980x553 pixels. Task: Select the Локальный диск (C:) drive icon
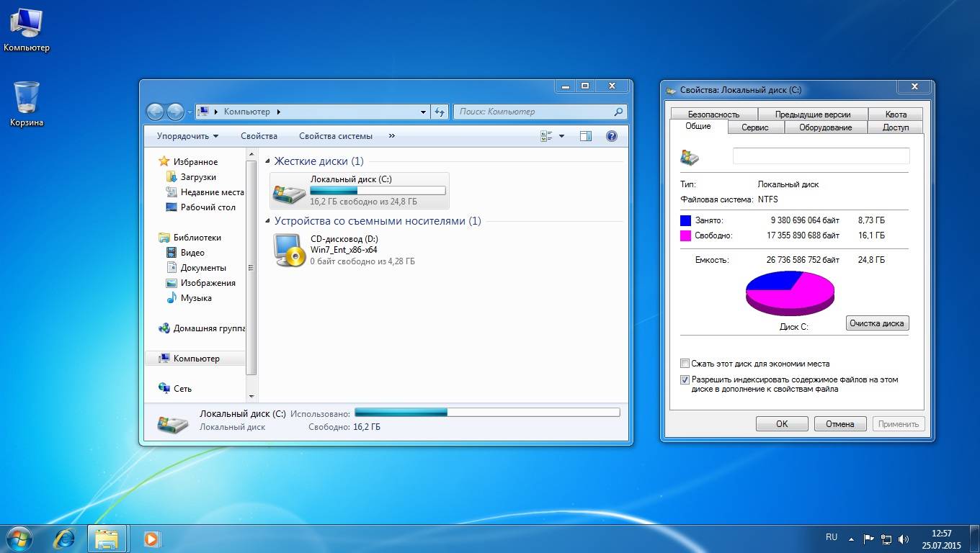[x=289, y=192]
